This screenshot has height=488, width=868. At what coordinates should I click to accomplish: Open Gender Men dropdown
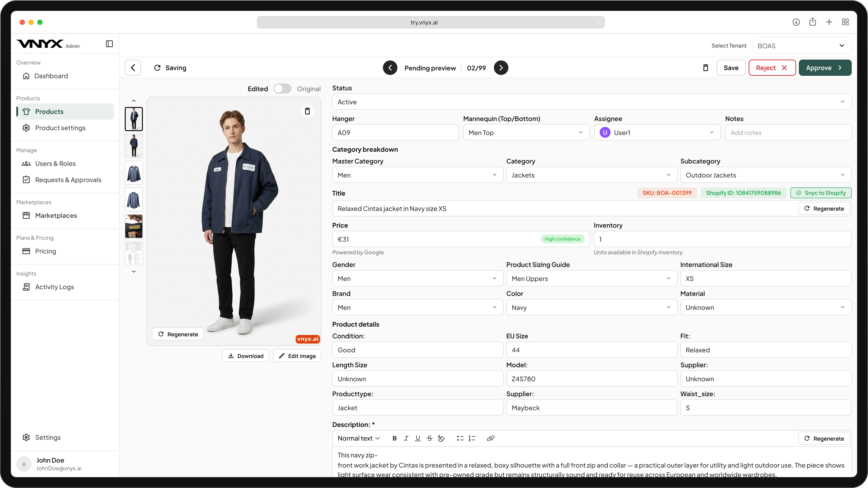[418, 278]
